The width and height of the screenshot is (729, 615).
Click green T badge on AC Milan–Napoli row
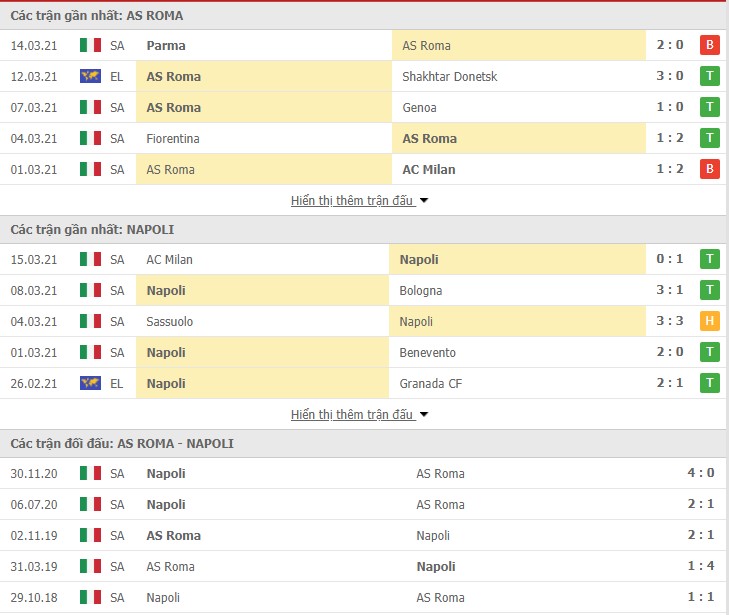click(709, 259)
